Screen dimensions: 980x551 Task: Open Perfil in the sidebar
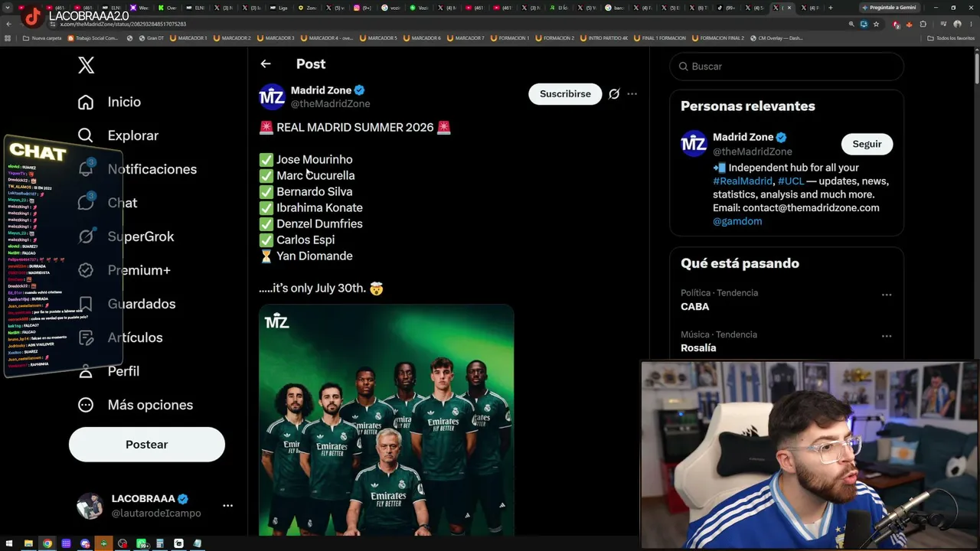pos(109,371)
